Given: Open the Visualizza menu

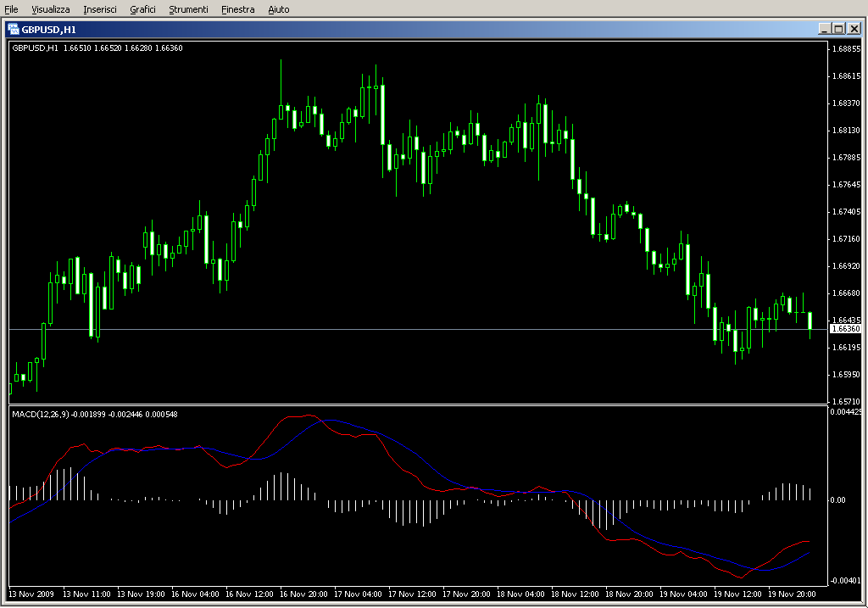Looking at the screenshot, I should pyautogui.click(x=50, y=9).
